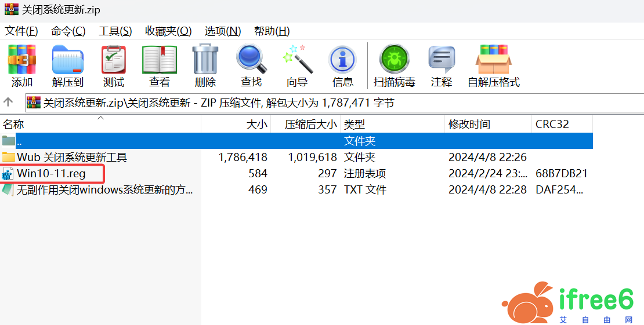644x325 pixels.
Task: Click the Win10-11.reg registry file icon
Action: pos(8,174)
